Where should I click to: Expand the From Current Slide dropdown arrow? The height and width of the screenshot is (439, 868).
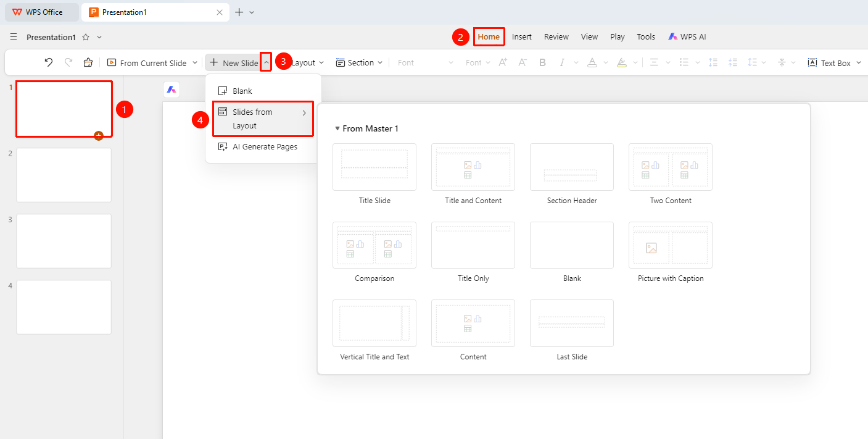click(x=194, y=62)
